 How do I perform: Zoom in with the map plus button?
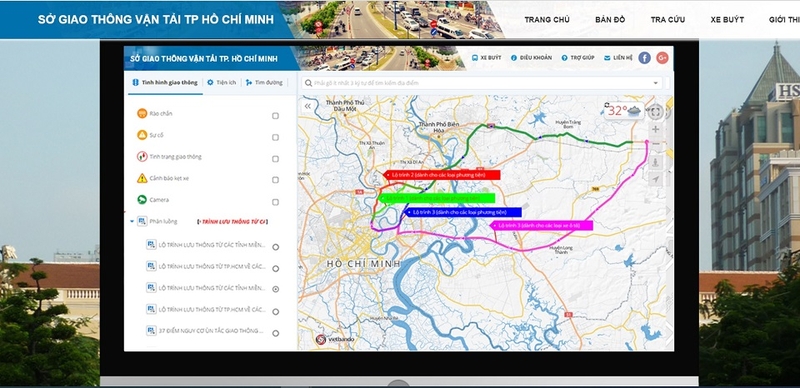tap(656, 129)
